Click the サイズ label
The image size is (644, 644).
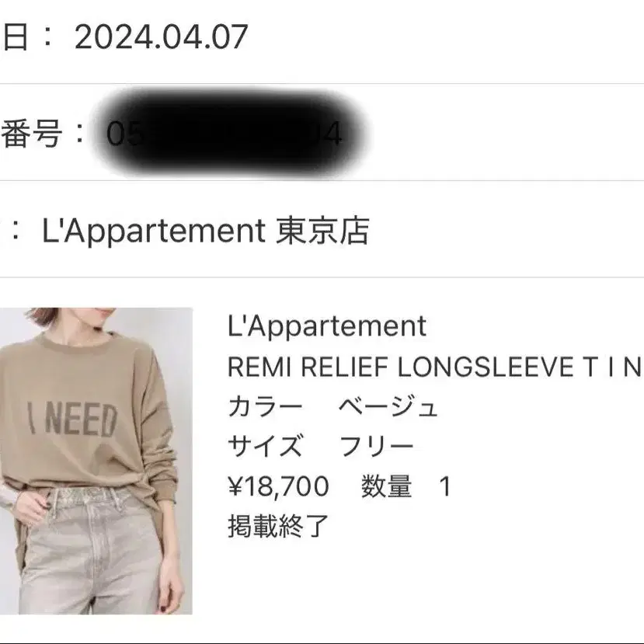coord(265,446)
